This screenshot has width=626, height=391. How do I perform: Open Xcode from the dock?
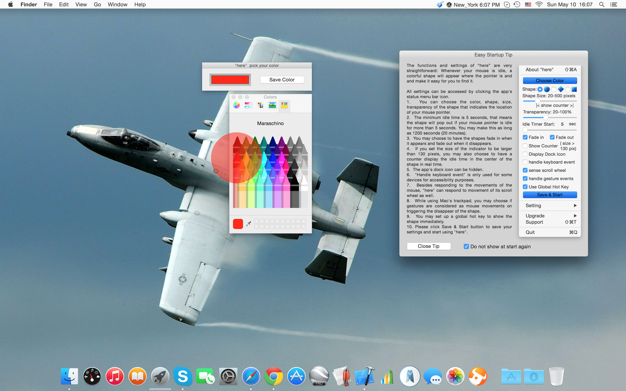364,376
